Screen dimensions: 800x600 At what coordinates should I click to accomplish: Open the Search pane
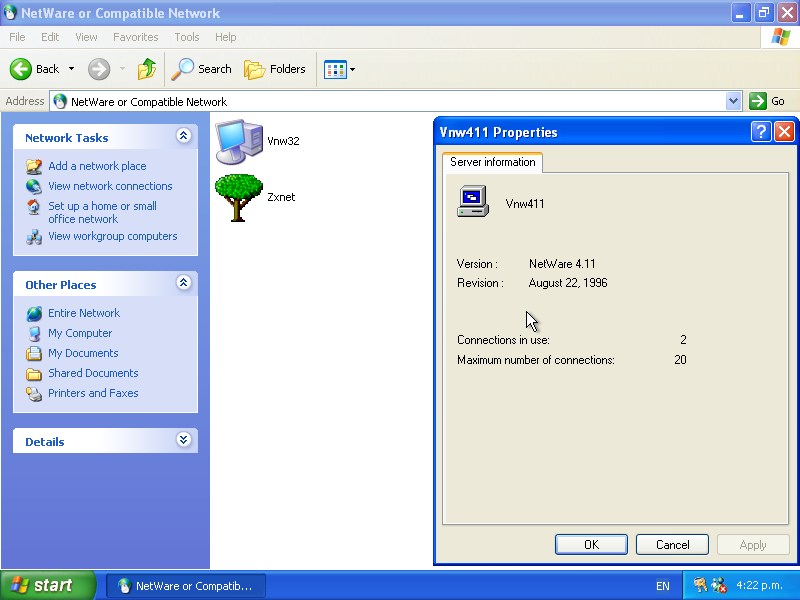(202, 69)
